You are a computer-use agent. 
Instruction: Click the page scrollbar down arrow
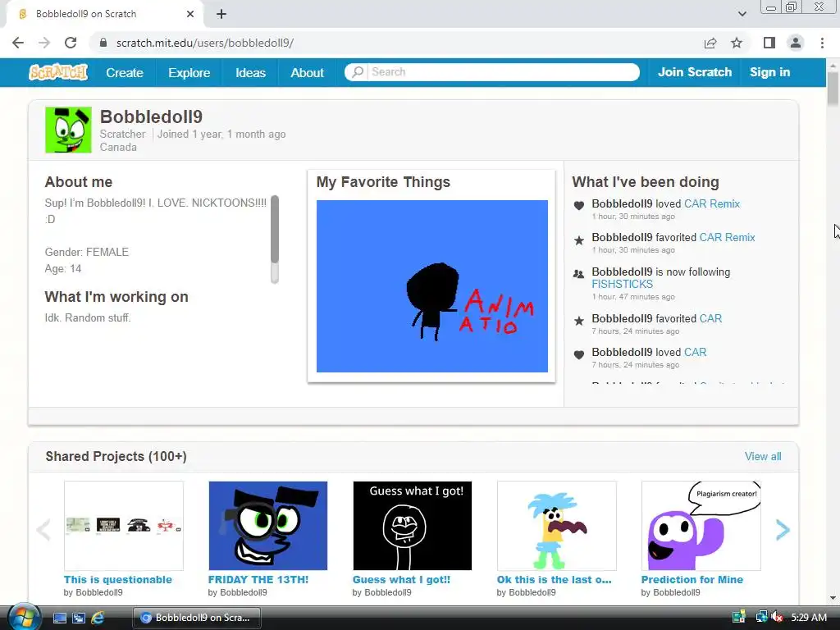point(833,597)
